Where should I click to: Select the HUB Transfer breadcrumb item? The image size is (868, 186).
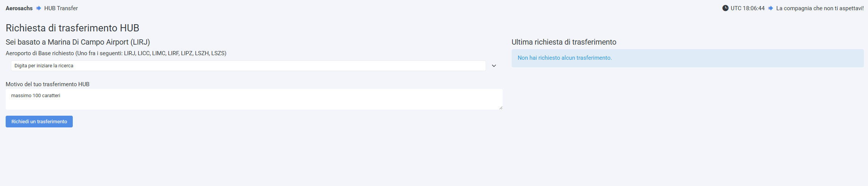coord(61,8)
